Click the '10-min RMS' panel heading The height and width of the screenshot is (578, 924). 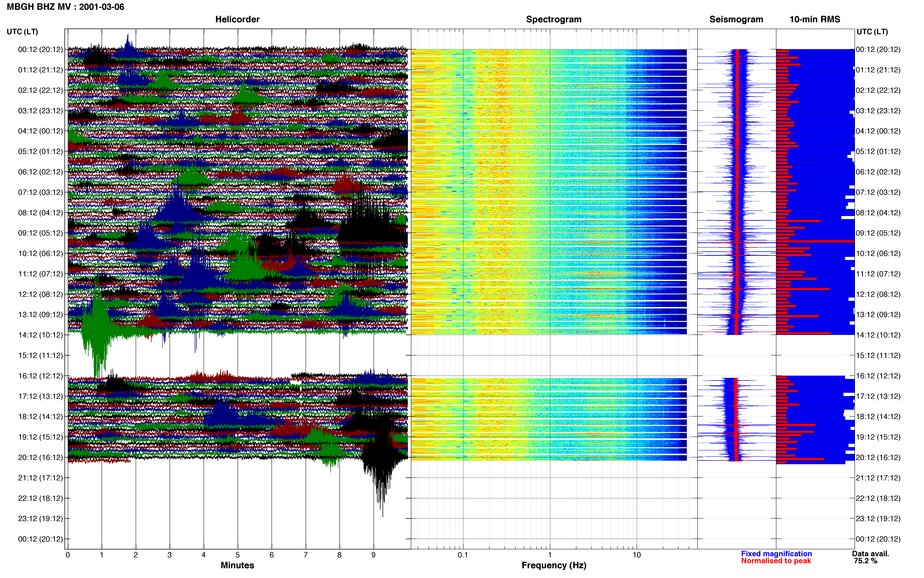pyautogui.click(x=815, y=19)
